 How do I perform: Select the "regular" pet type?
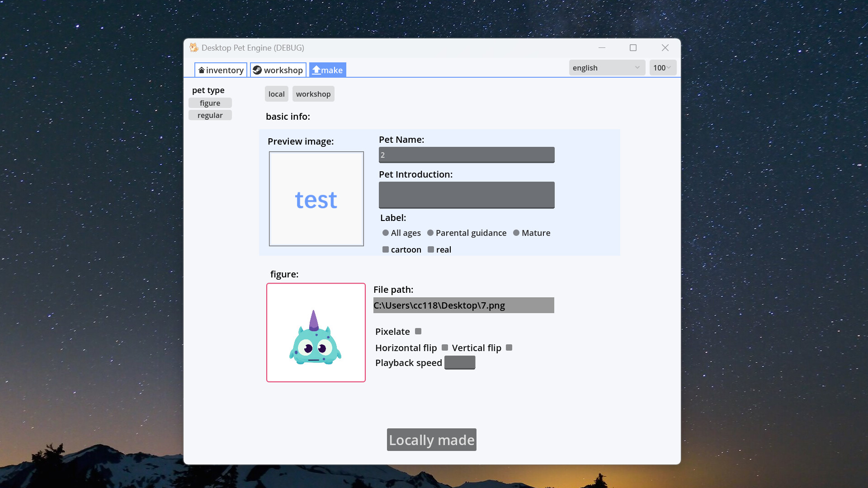tap(210, 115)
